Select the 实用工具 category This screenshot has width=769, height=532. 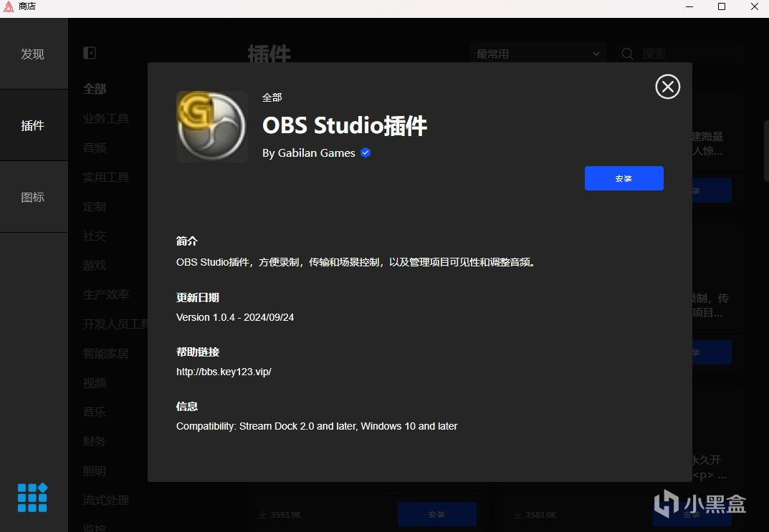point(105,178)
